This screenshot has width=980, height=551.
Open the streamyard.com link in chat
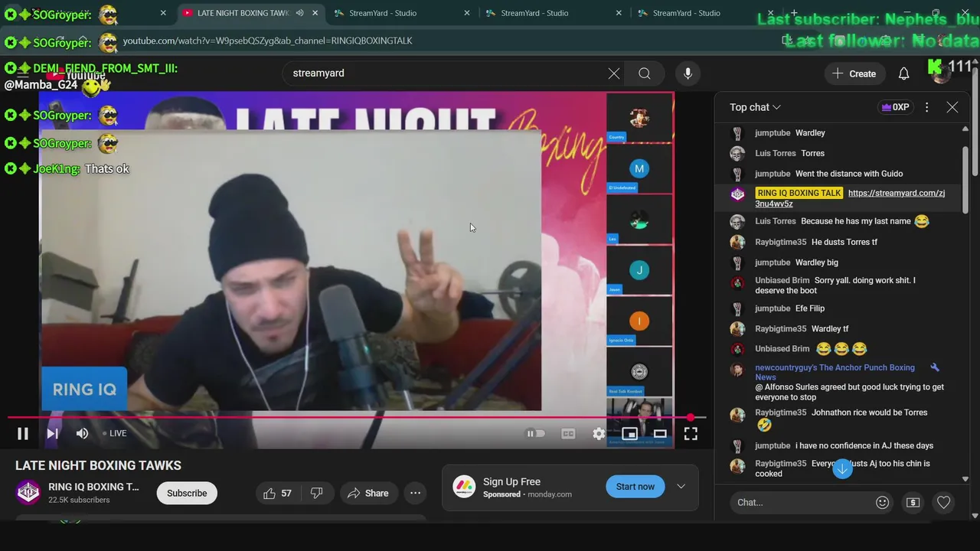click(850, 198)
